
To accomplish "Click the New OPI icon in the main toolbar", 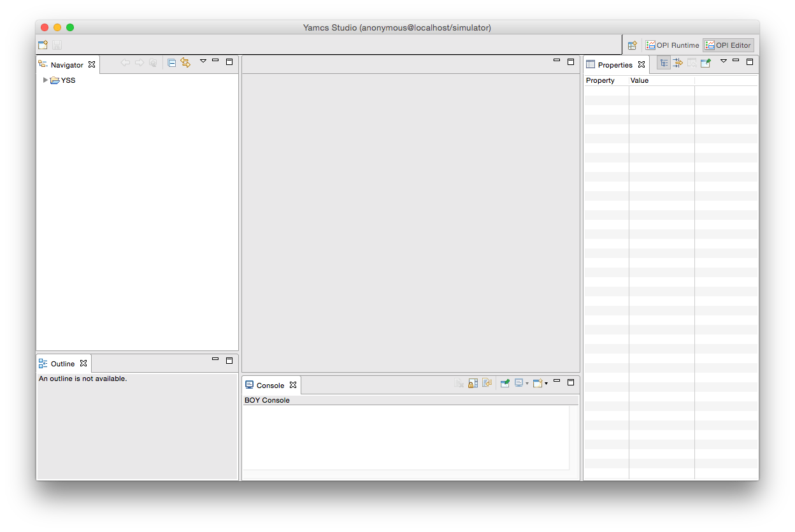I will 43,45.
